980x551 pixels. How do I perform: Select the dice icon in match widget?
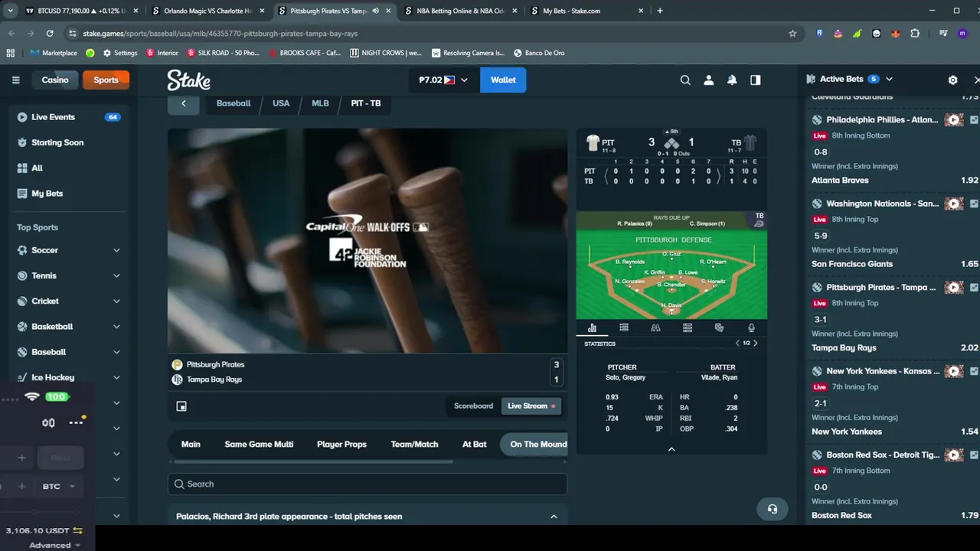click(x=719, y=328)
